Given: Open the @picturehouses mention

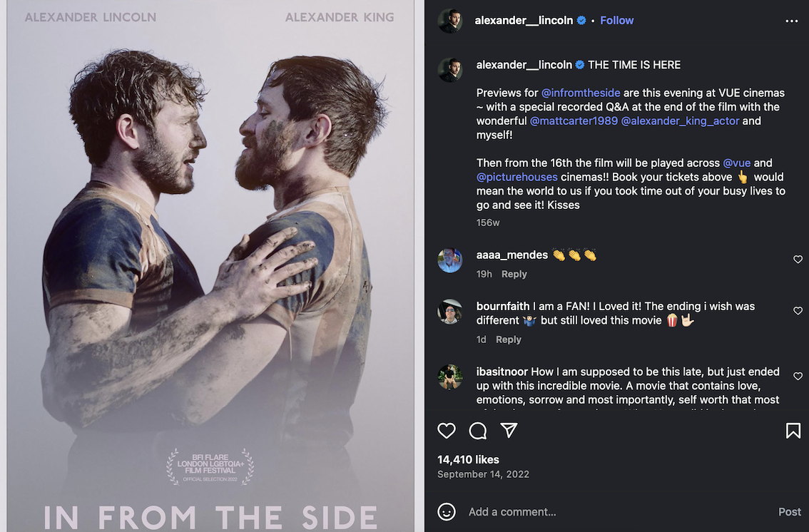Looking at the screenshot, I should 517,177.
